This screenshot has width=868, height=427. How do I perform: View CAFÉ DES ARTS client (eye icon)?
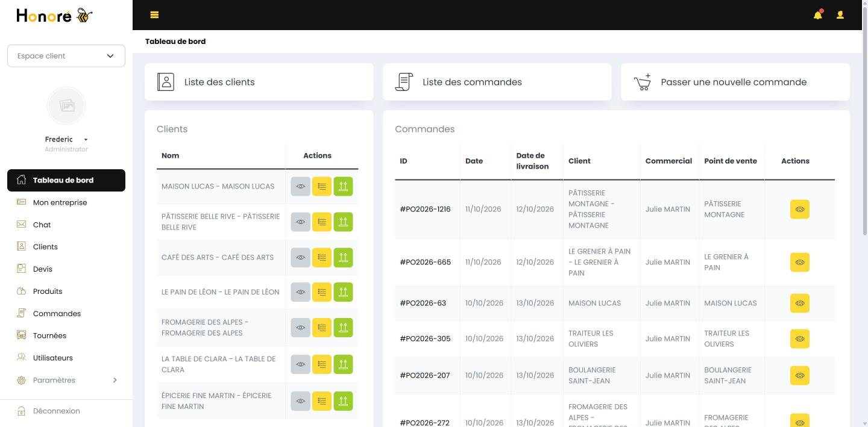[300, 258]
